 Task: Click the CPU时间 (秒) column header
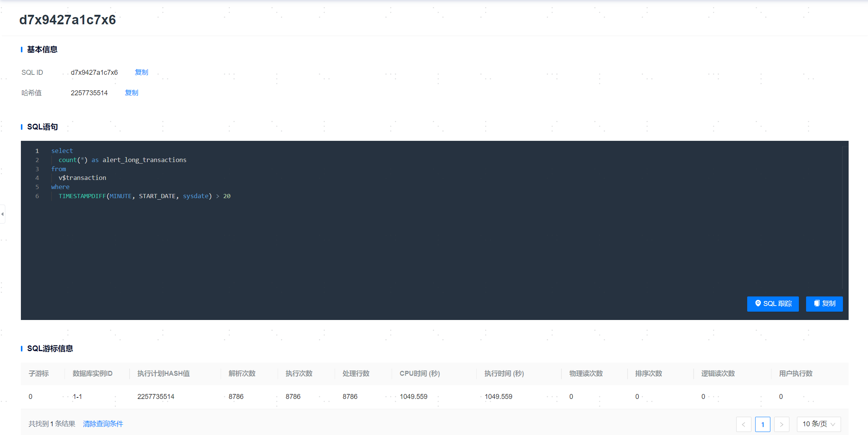pos(419,374)
